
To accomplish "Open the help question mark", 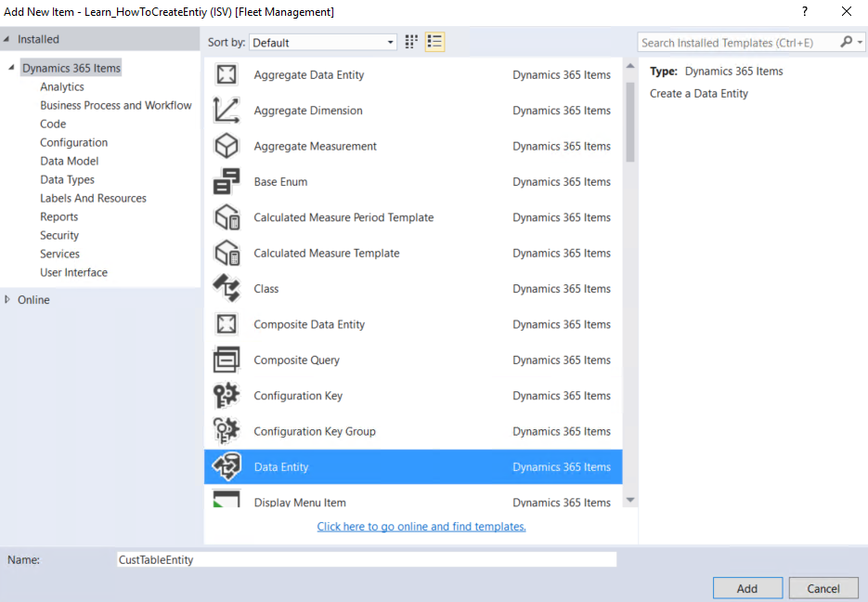I will tap(805, 12).
